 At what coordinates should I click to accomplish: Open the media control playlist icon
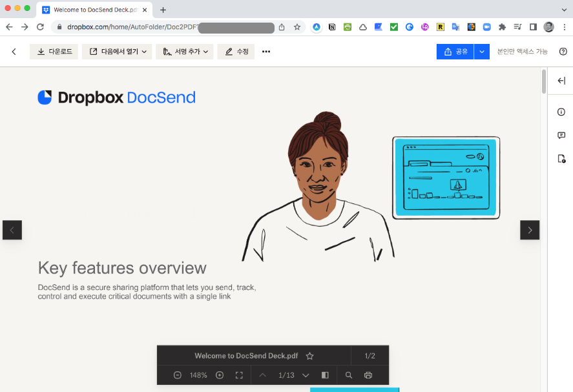coord(517,26)
